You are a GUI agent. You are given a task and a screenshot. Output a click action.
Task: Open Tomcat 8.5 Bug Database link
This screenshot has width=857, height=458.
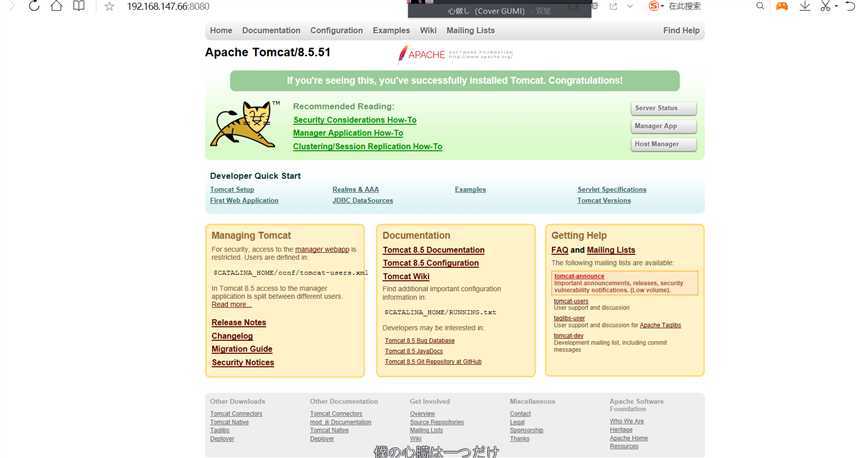click(x=420, y=340)
